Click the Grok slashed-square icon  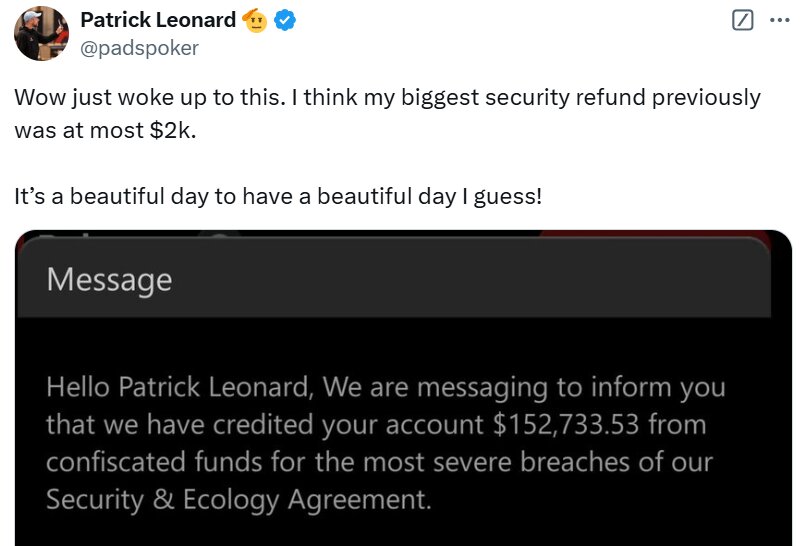click(742, 20)
